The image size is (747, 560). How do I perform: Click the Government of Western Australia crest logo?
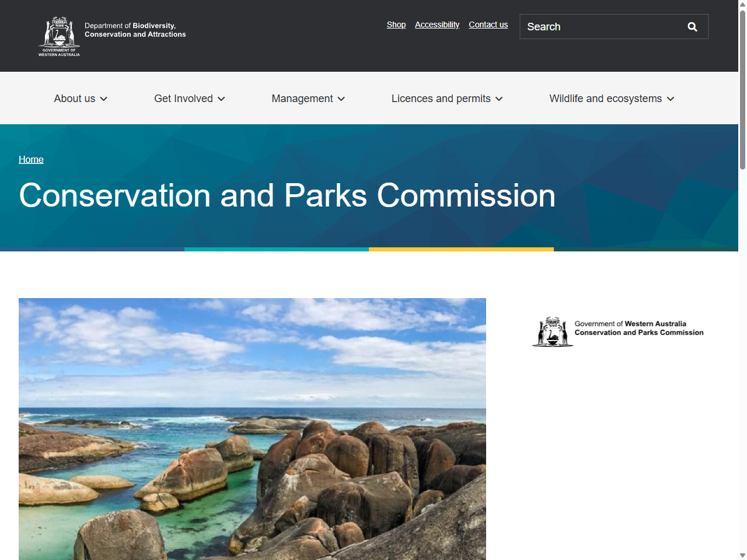pyautogui.click(x=58, y=36)
